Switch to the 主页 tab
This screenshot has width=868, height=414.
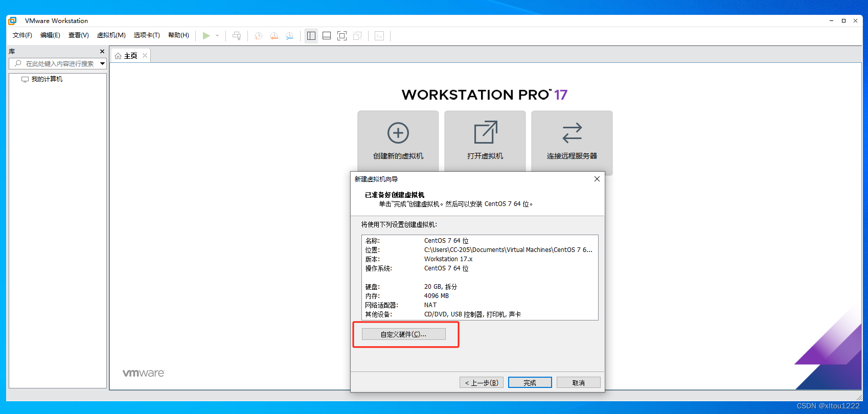(130, 56)
